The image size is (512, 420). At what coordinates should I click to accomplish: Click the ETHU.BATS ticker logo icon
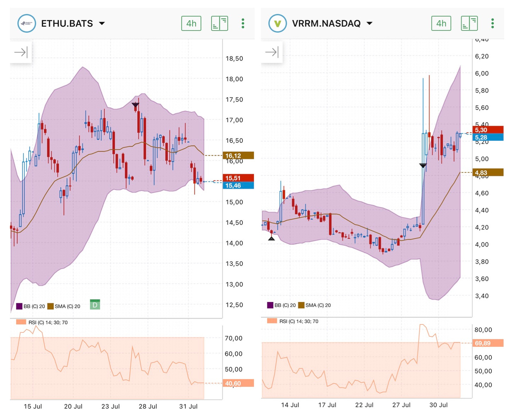pos(27,23)
